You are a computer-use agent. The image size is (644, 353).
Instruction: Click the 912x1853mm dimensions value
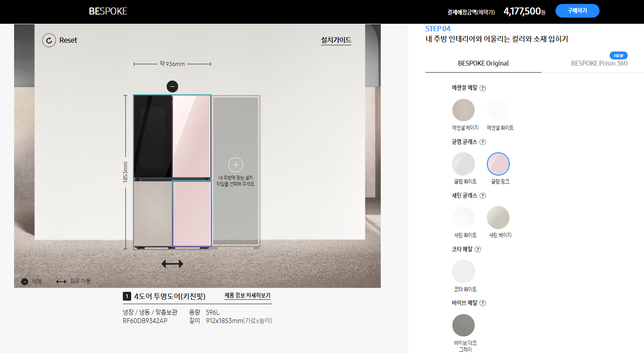coord(224,321)
